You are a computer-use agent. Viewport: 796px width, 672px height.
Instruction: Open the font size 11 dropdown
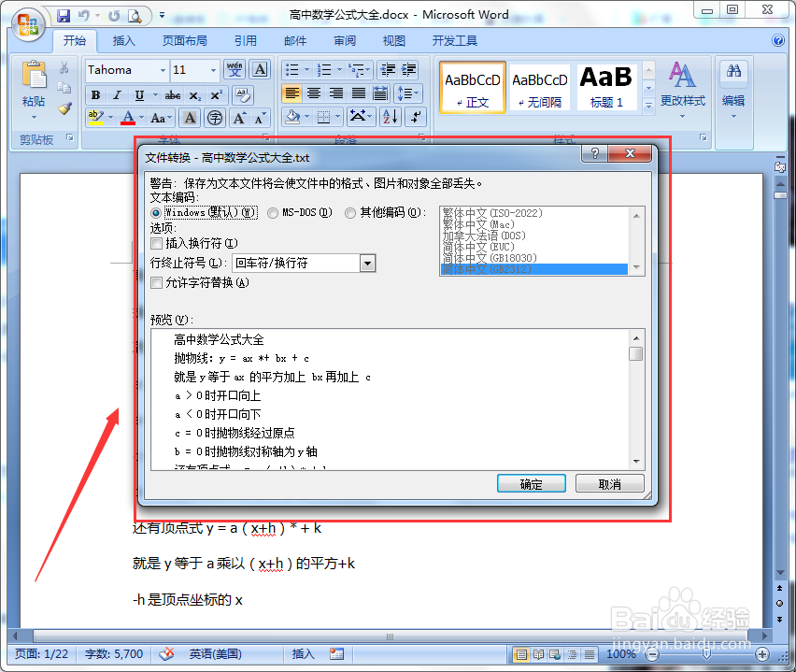tap(213, 70)
